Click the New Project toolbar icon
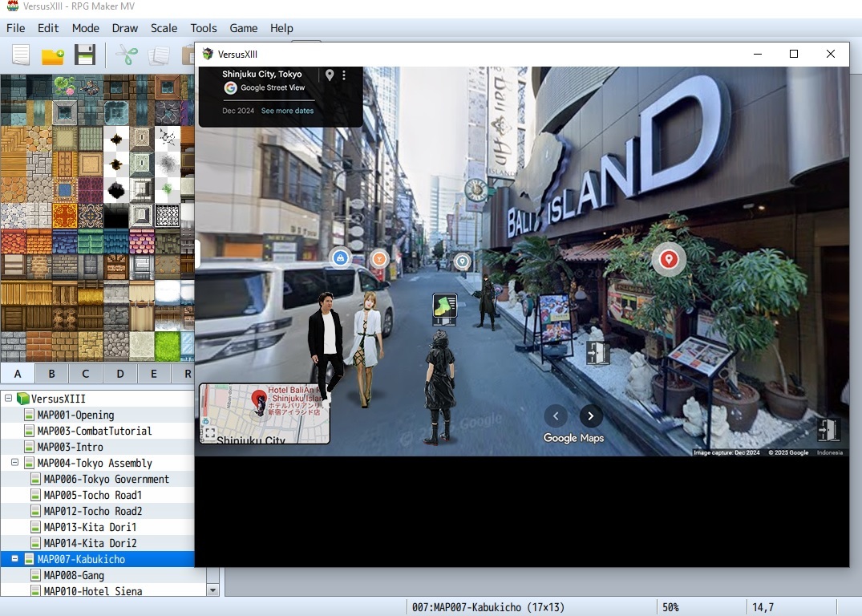The width and height of the screenshot is (862, 616). tap(21, 55)
